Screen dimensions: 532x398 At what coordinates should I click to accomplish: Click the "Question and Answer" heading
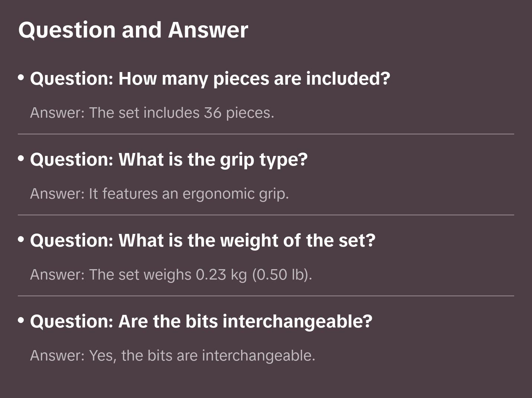click(x=133, y=30)
